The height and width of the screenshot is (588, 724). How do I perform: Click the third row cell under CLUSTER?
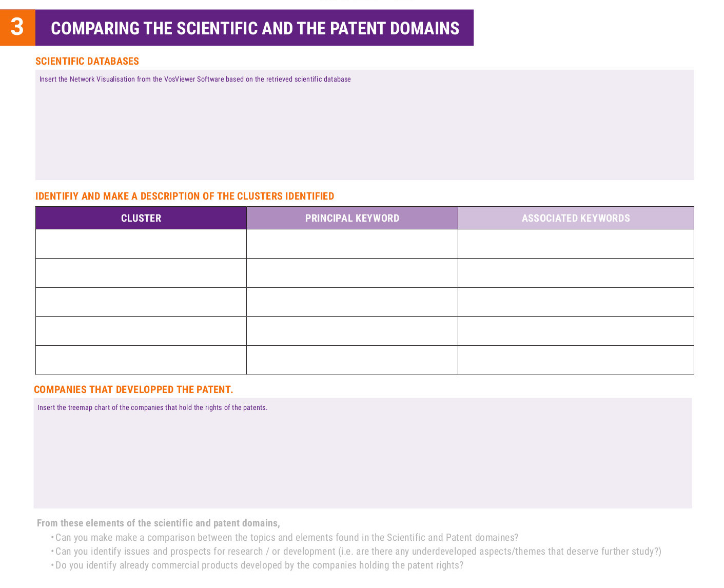tap(141, 302)
